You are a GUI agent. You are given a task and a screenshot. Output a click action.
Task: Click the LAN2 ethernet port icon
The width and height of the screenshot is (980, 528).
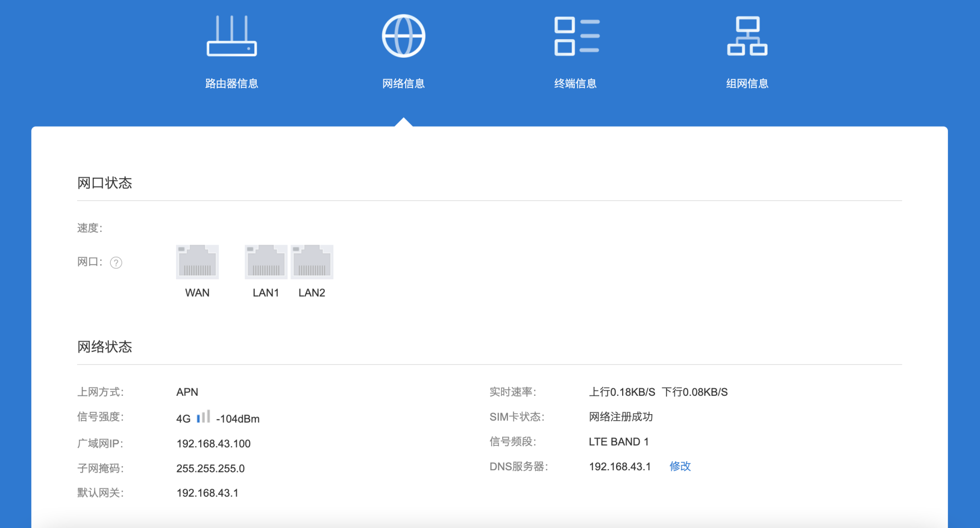pos(312,262)
